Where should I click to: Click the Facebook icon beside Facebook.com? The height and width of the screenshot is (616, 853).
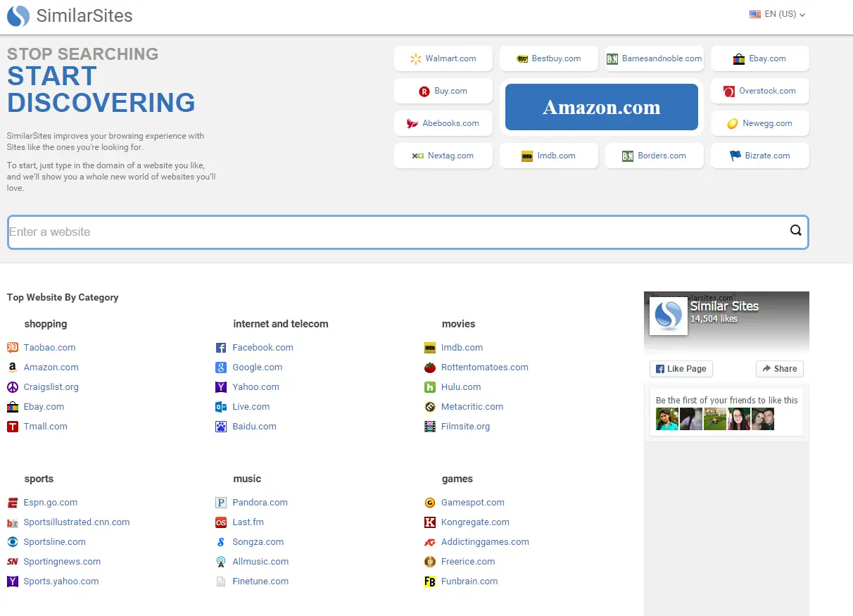pyautogui.click(x=221, y=347)
